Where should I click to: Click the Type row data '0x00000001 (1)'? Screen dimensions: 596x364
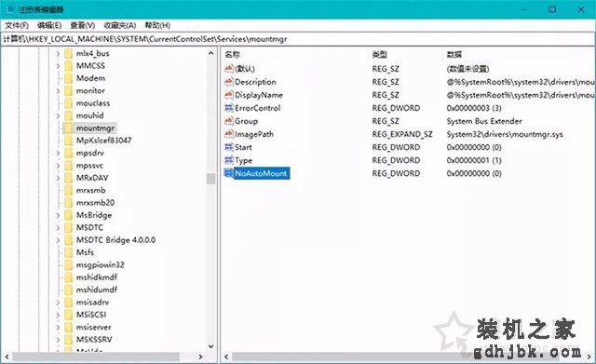(x=474, y=160)
